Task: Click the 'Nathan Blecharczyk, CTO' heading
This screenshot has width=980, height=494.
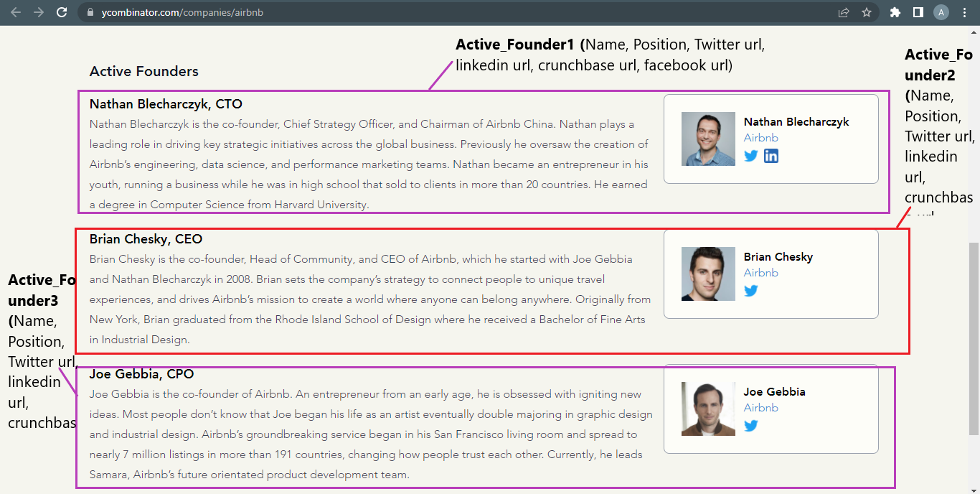Action: [166, 104]
